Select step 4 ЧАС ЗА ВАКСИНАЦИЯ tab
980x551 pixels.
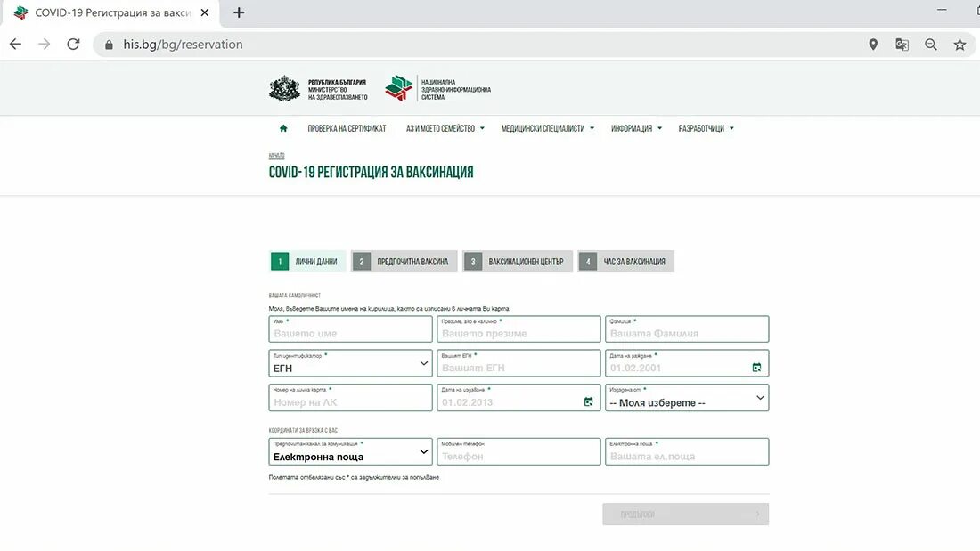[626, 261]
